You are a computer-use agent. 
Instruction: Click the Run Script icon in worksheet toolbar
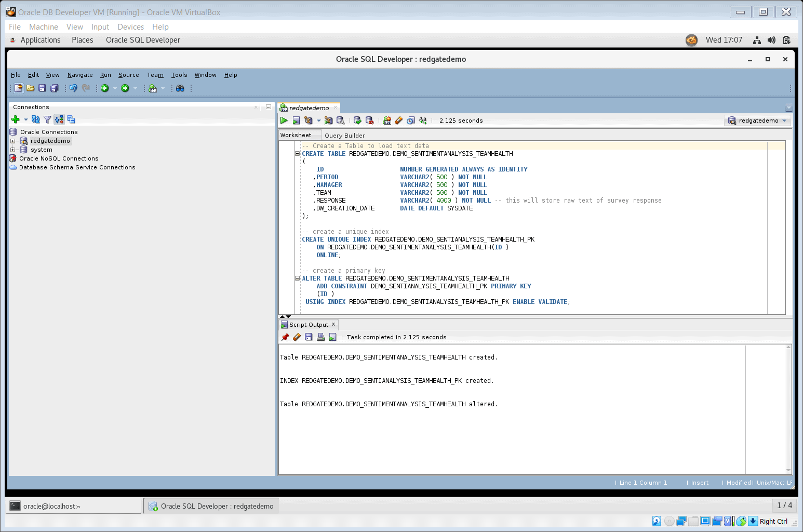[x=296, y=121]
